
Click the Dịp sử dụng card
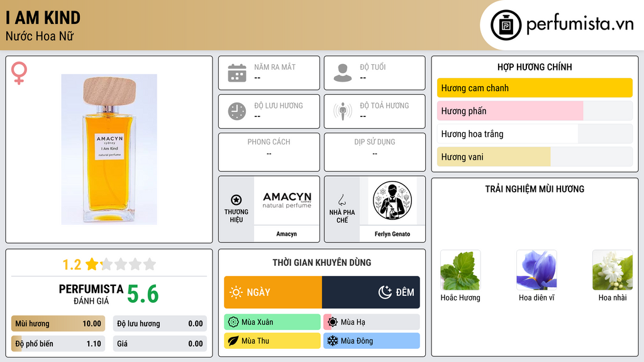[375, 152]
